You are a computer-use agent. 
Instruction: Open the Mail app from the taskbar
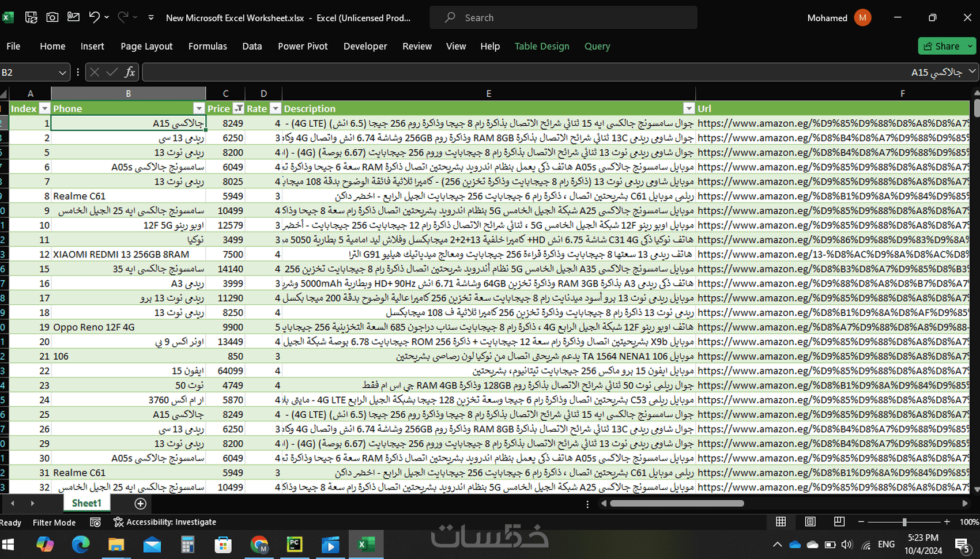tap(152, 544)
